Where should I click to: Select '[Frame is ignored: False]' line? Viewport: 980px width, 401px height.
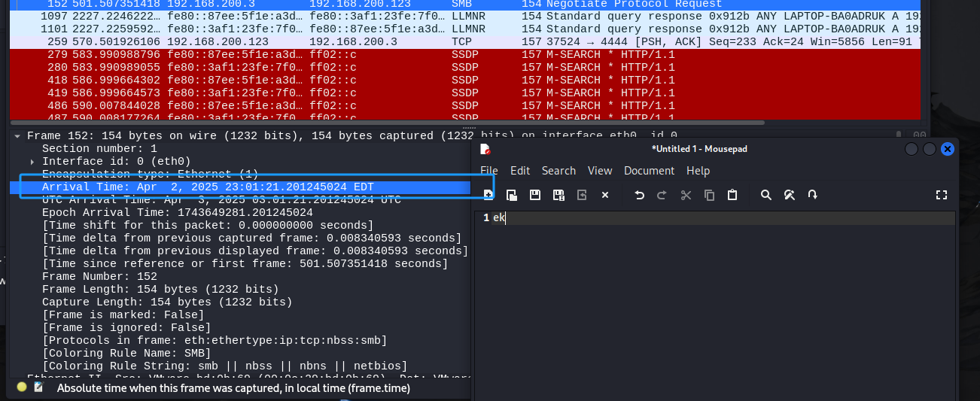point(126,328)
